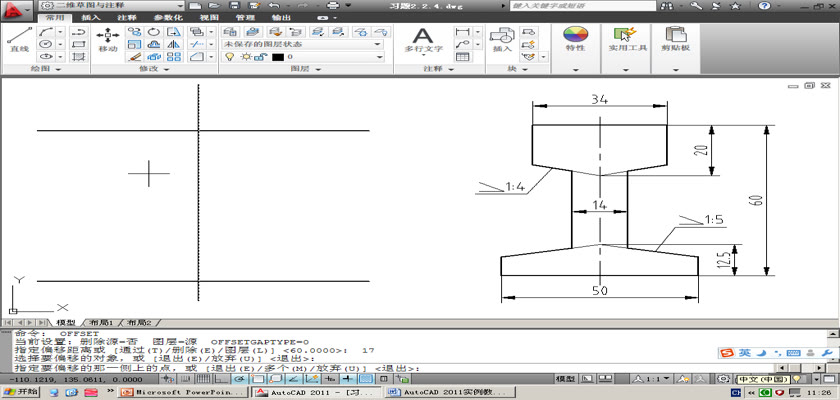Click the Move (移动) tool
840x400 pixels.
pos(108,40)
